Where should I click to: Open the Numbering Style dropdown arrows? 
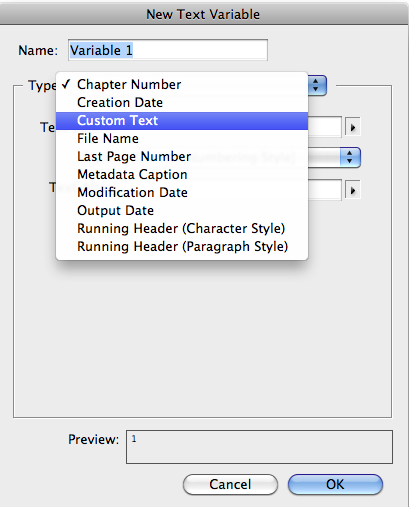[350, 157]
